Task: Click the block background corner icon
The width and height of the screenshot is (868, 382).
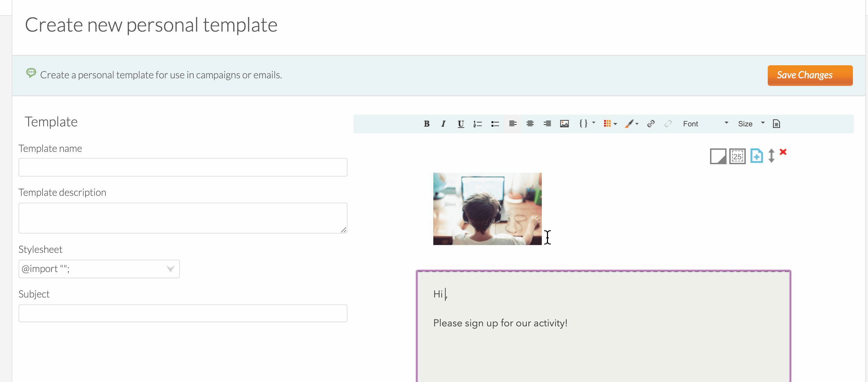Action: [718, 156]
